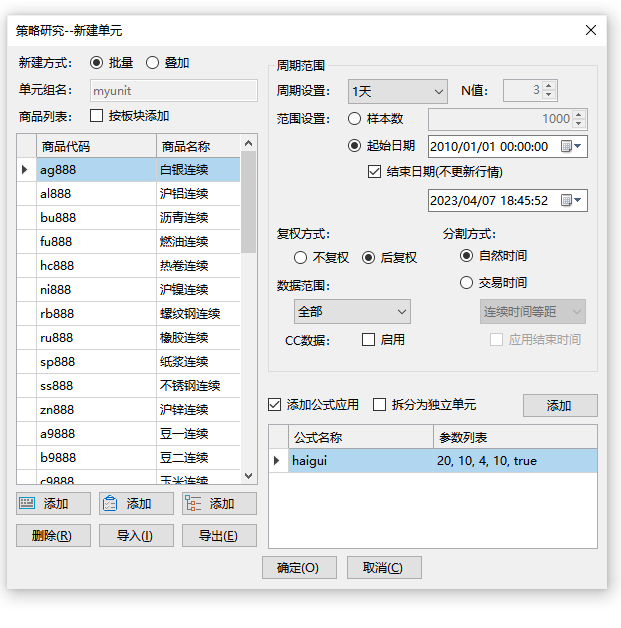Expand the 周期设置 dropdown showing 1天

(397, 91)
